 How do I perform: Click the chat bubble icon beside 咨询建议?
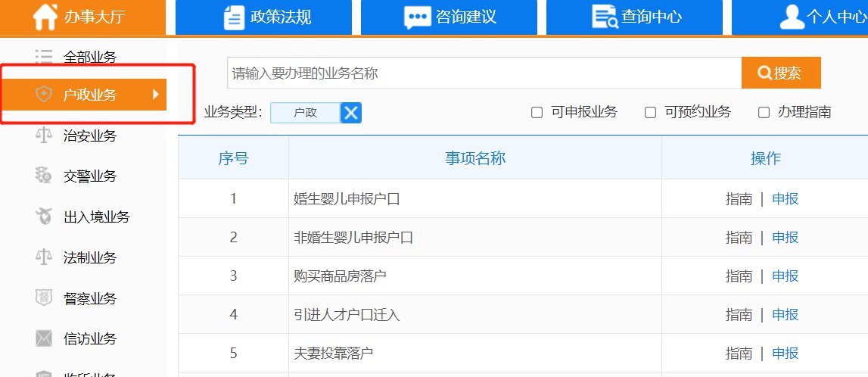pos(418,17)
